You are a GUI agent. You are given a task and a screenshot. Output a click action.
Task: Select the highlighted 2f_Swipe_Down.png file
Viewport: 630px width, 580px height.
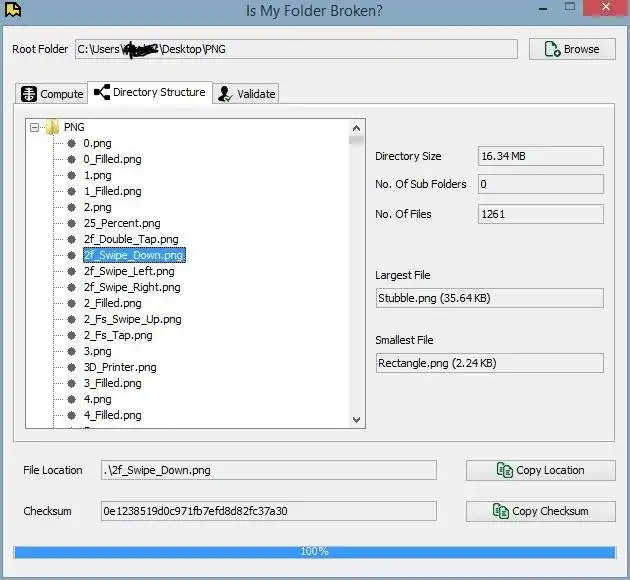click(134, 255)
